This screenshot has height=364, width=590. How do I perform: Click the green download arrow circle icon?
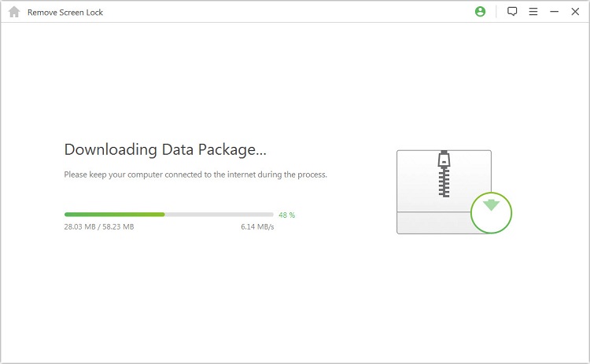point(492,211)
